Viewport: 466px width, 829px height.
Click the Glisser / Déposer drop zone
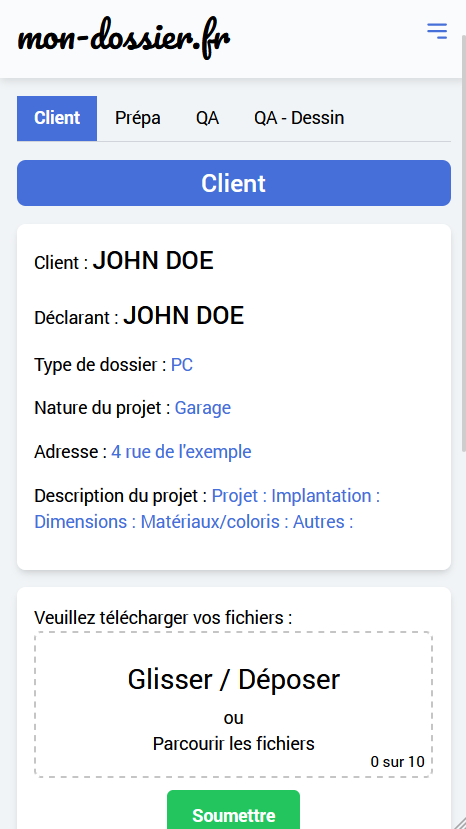pos(233,704)
